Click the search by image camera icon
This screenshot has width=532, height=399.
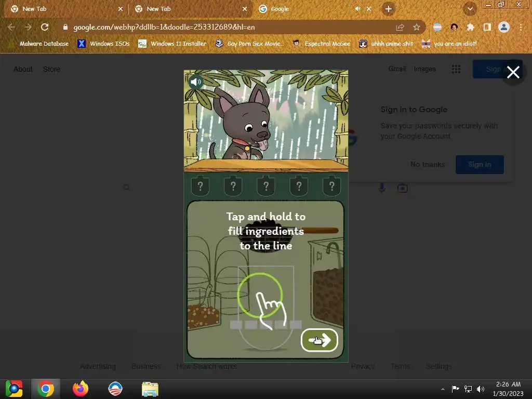[403, 188]
